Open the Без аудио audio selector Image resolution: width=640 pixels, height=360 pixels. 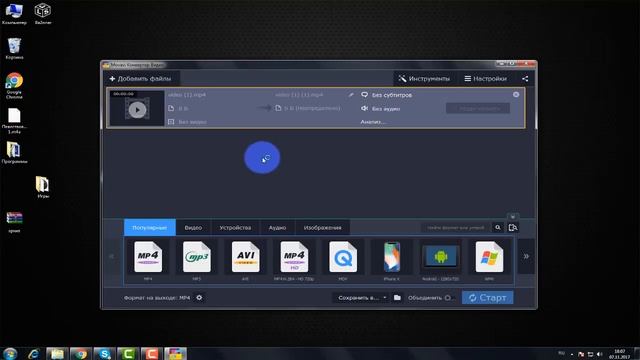[380, 109]
